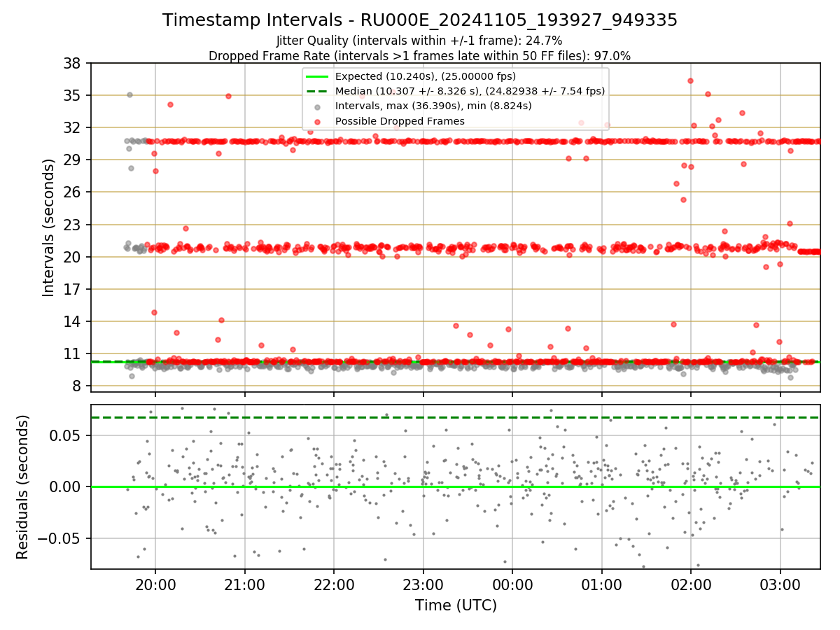This screenshot has height=630, width=840.
Task: Click the solid green zero line in residuals plot
Action: [456, 486]
